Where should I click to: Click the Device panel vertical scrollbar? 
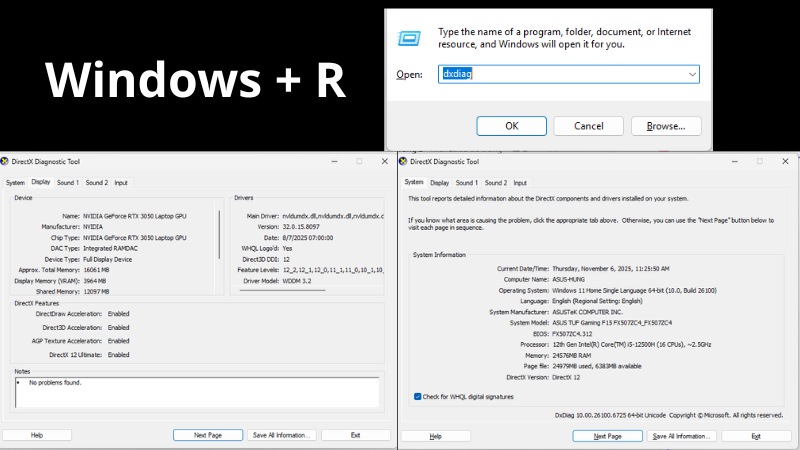tap(220, 235)
